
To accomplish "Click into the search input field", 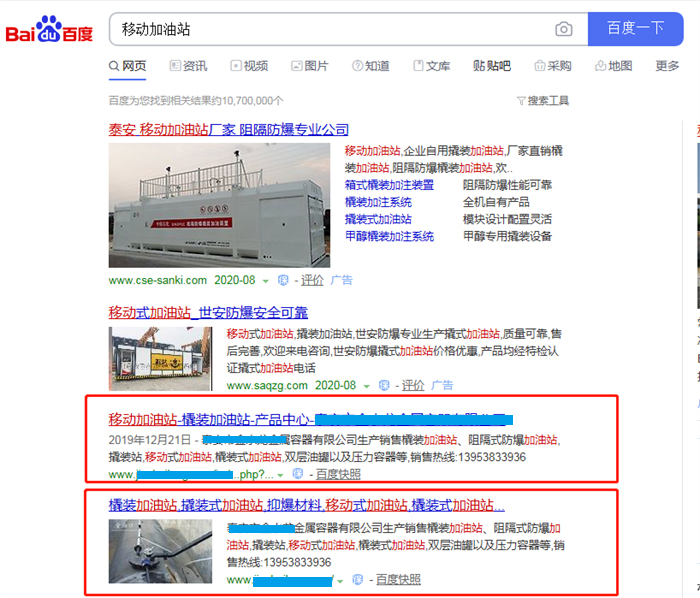I will click(330, 29).
